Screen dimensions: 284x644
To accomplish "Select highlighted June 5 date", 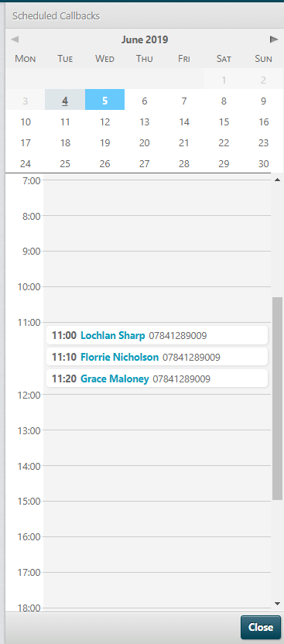I will [x=104, y=101].
